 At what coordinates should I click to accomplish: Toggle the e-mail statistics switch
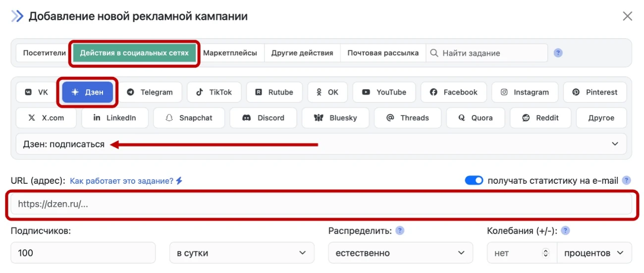click(474, 180)
